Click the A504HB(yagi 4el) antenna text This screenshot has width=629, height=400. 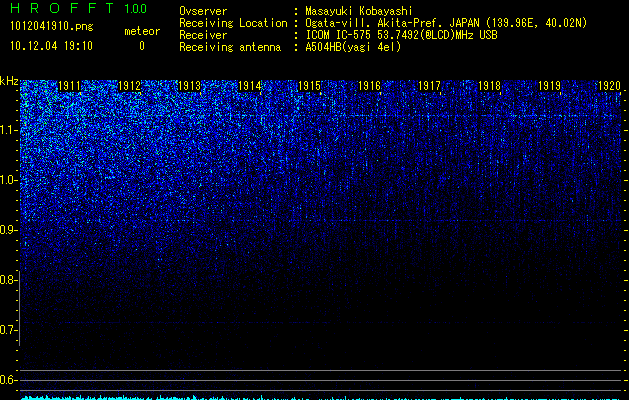(353, 47)
